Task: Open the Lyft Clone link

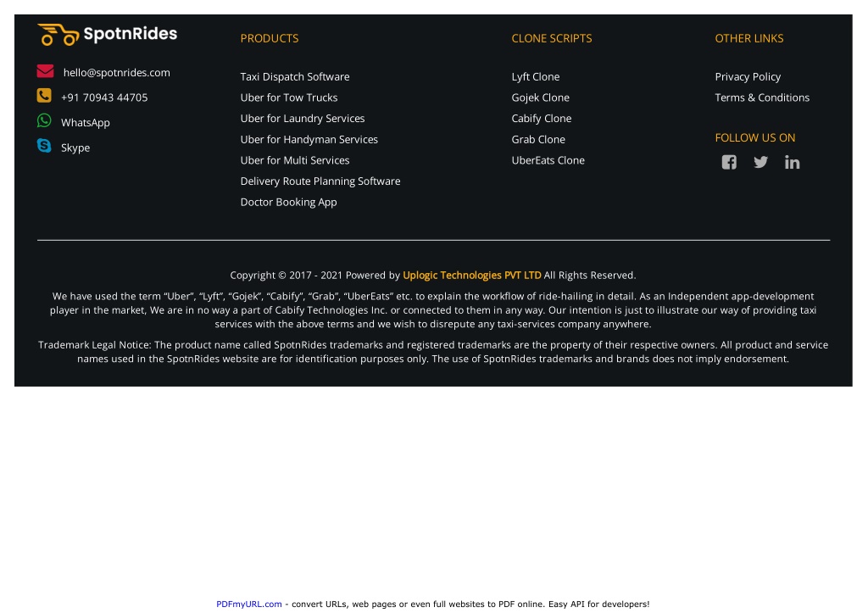Action: pyautogui.click(x=536, y=77)
